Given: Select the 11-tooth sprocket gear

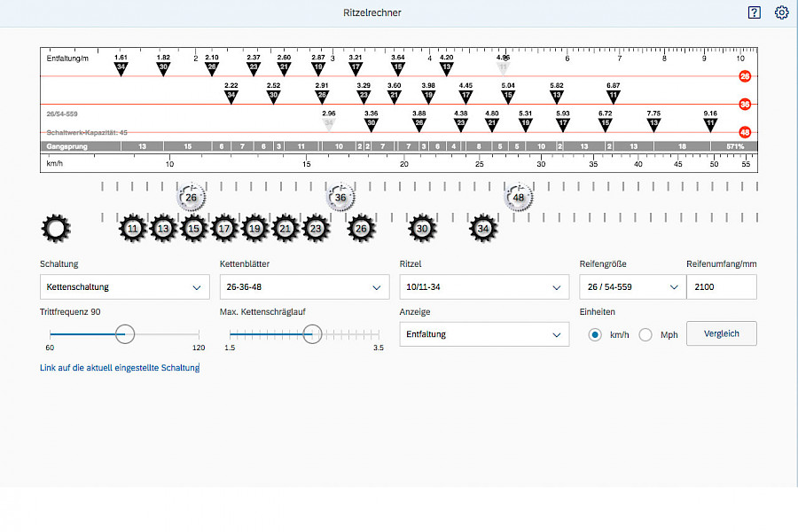Looking at the screenshot, I should pos(132,229).
